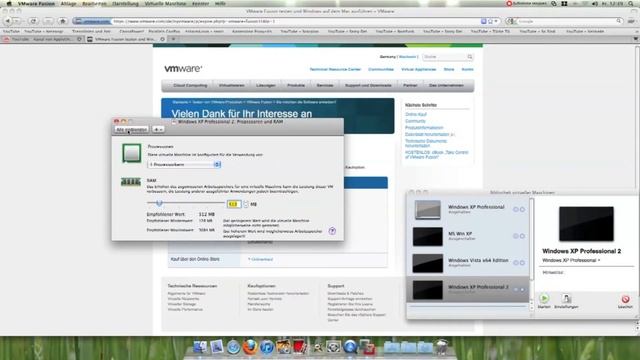Adjust the RAM slider handle
Screen dimensions: 640x360
[159, 203]
